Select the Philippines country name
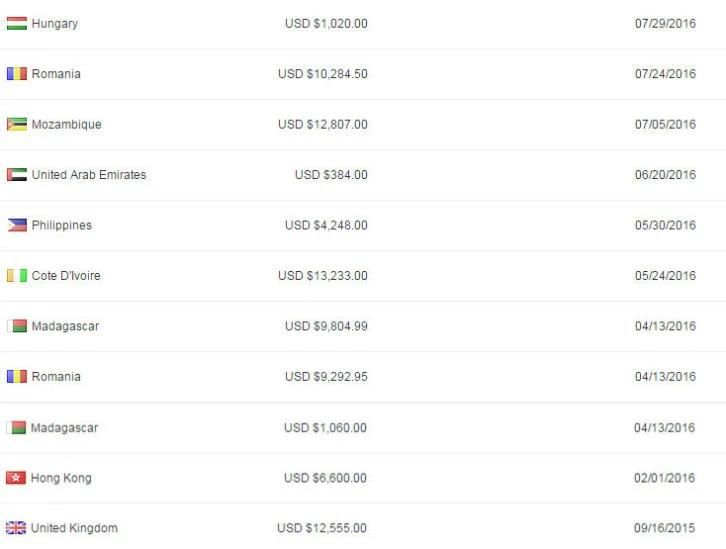The image size is (726, 549). [62, 225]
